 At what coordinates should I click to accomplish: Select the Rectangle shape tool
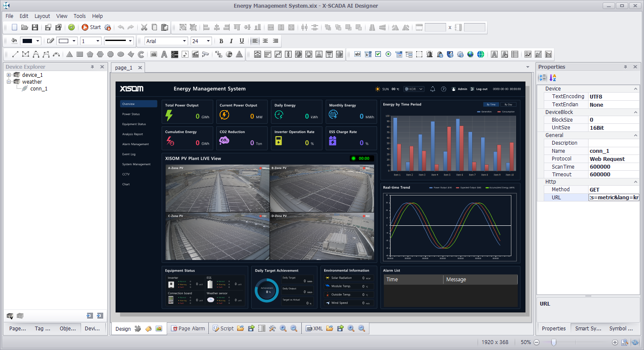pos(80,54)
